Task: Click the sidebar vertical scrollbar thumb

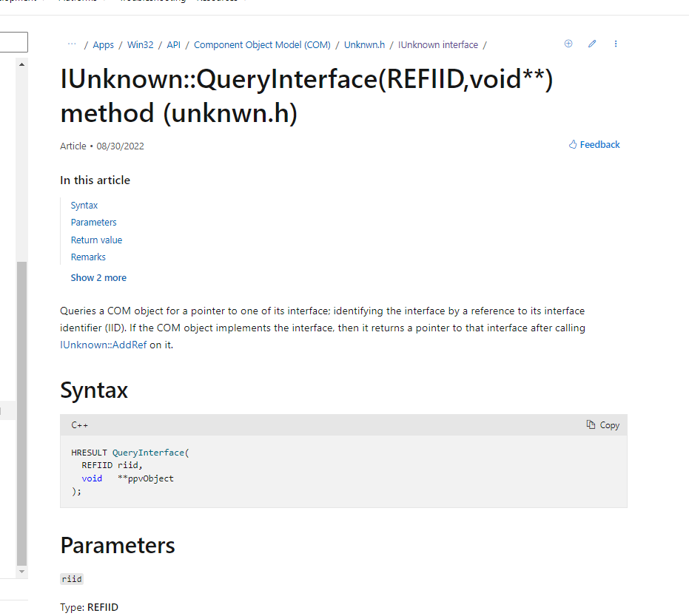Action: click(21, 413)
